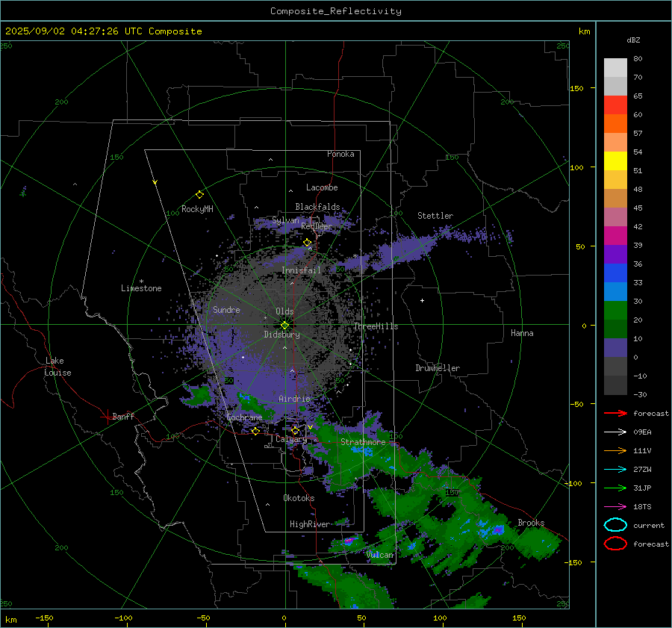Select the white 09EA arrow in the legend
Screen dimensions: 672x628
(x=615, y=432)
